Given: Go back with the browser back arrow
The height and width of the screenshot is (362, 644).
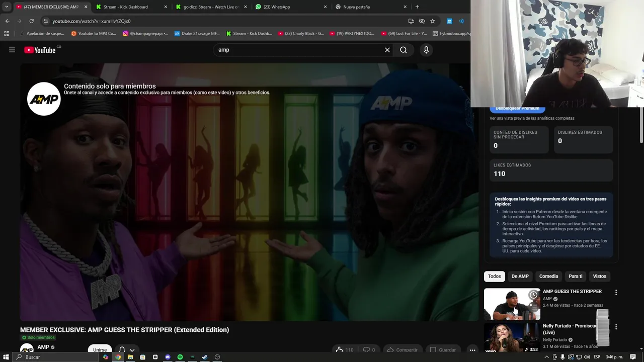Looking at the screenshot, I should click(7, 21).
